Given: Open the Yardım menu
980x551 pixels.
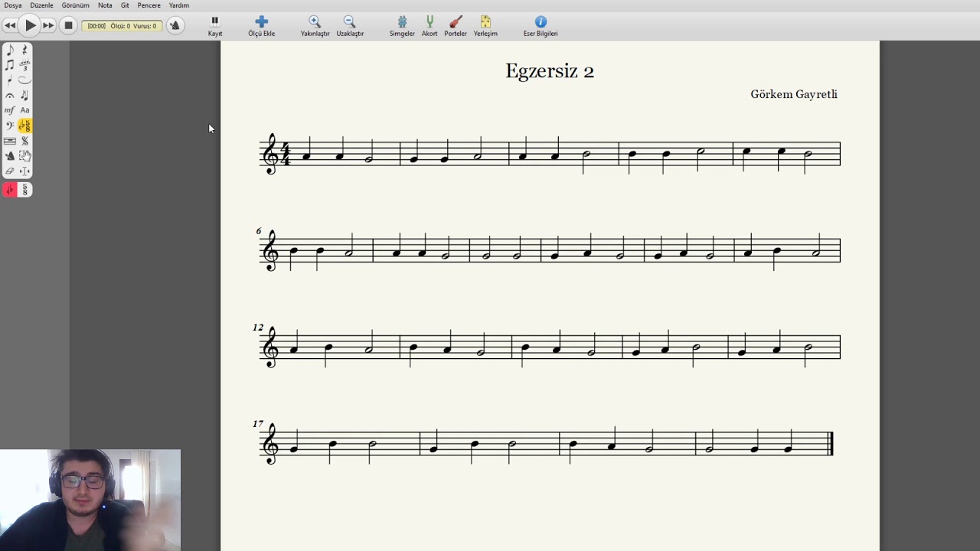Looking at the screenshot, I should [179, 5].
